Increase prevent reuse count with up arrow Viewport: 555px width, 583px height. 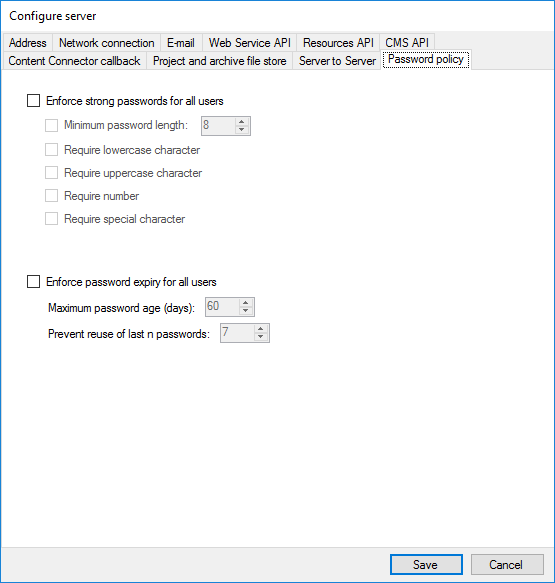pyautogui.click(x=261, y=329)
